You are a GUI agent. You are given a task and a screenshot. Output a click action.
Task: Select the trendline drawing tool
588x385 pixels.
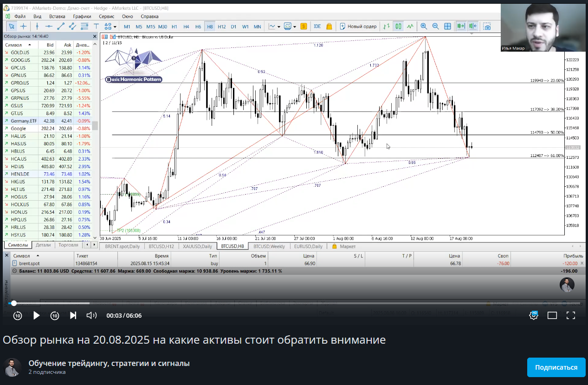point(61,26)
